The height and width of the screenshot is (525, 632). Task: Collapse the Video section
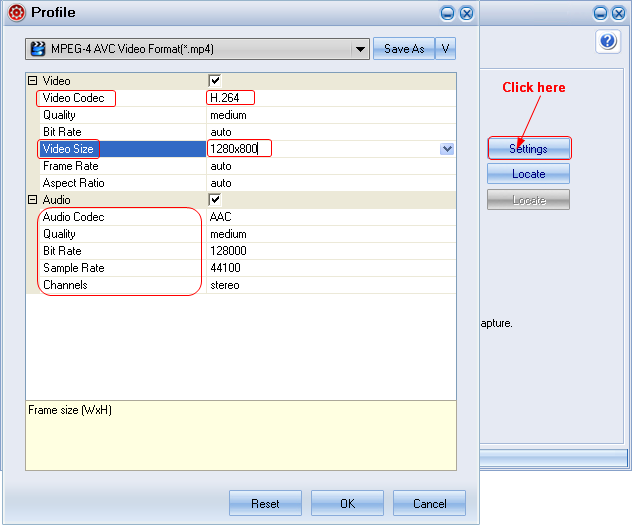point(33,81)
